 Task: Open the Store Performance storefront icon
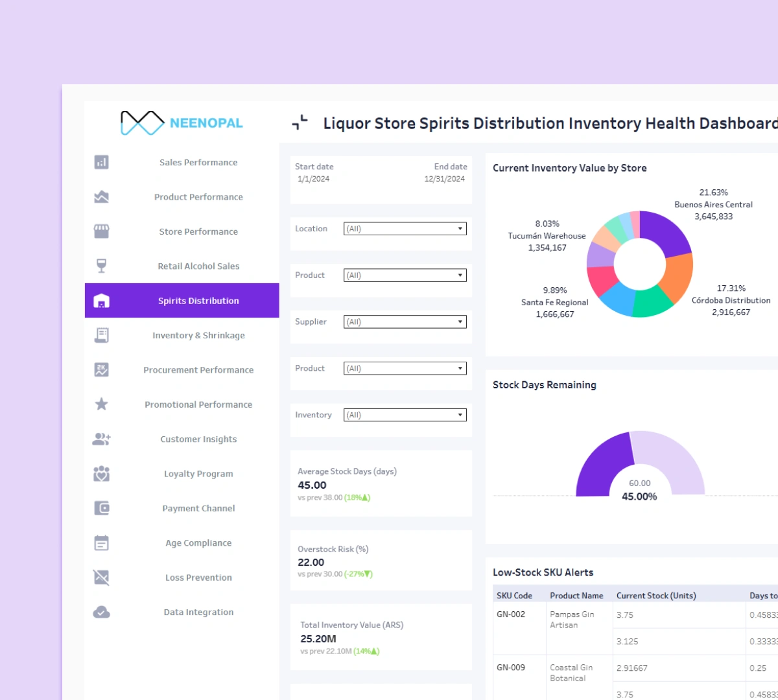click(100, 231)
